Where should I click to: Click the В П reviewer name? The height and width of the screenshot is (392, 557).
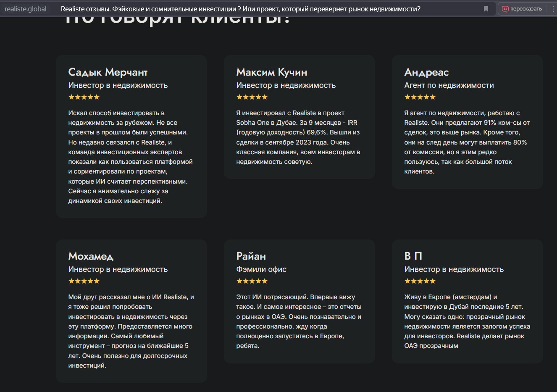pos(413,256)
